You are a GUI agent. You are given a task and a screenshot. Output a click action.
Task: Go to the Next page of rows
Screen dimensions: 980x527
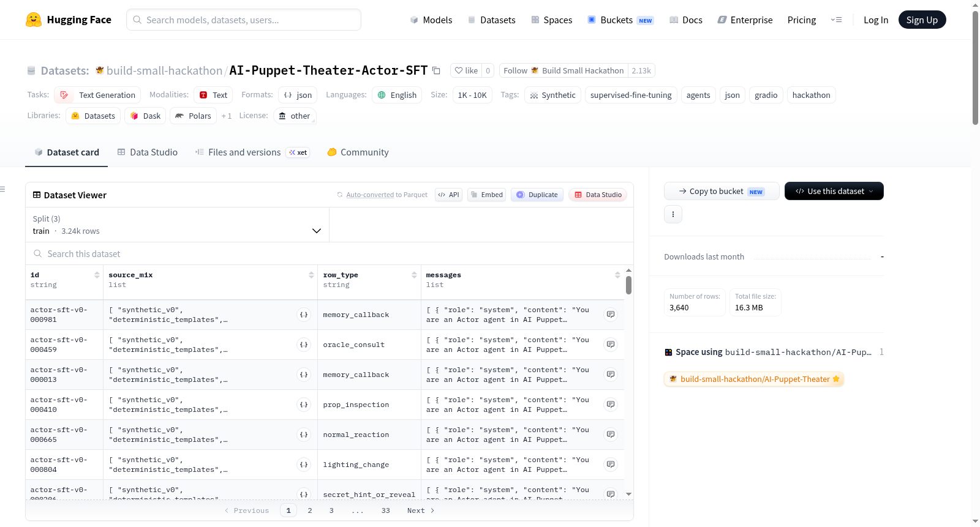tap(421, 510)
